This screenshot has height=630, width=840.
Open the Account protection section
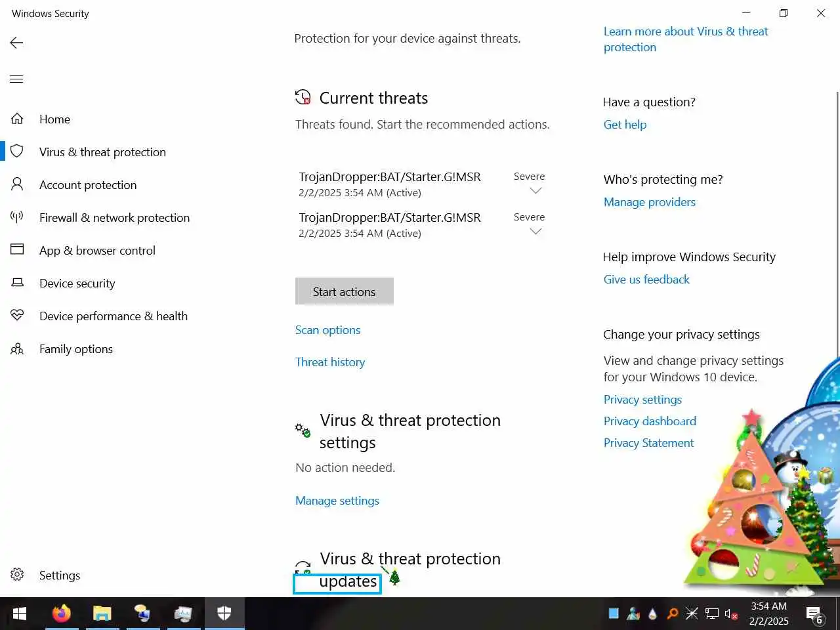[x=88, y=184]
